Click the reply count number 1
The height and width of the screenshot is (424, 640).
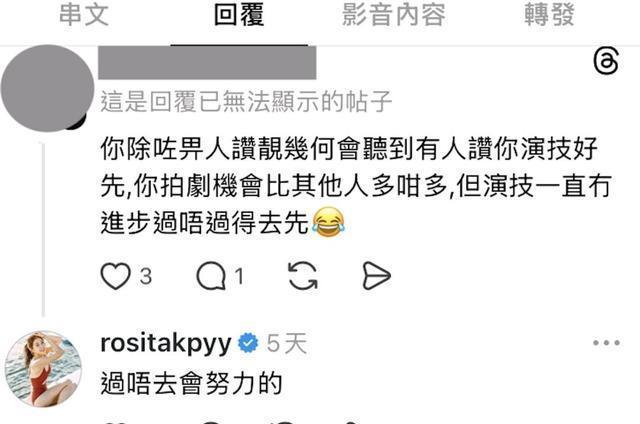pyautogui.click(x=239, y=276)
